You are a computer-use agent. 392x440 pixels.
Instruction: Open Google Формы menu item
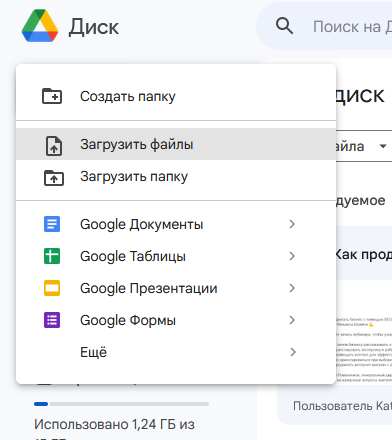click(176, 320)
